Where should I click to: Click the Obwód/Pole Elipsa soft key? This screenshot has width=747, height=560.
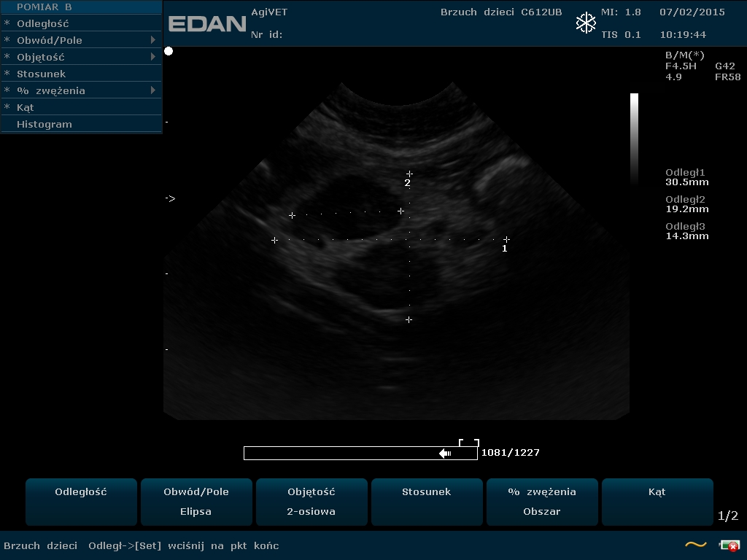pyautogui.click(x=196, y=502)
